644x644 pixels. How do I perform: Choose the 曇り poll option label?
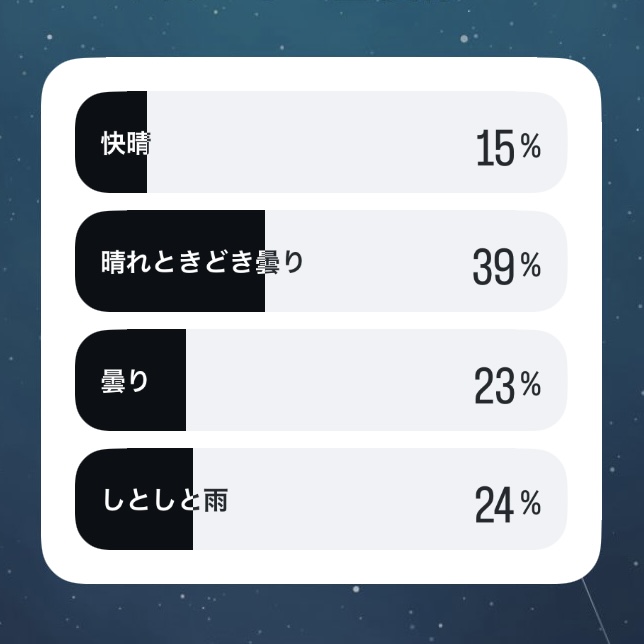click(x=125, y=381)
